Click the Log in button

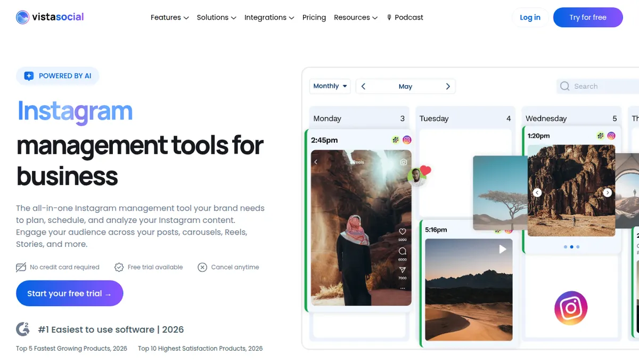coord(530,18)
